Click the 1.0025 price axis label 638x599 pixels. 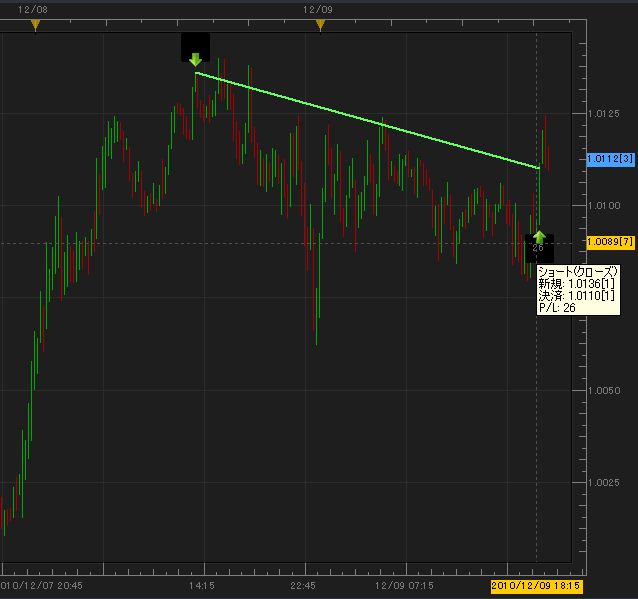coord(603,483)
